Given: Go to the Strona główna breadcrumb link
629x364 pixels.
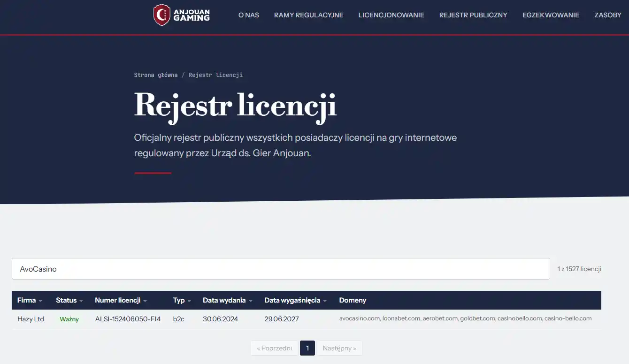Looking at the screenshot, I should click(156, 75).
